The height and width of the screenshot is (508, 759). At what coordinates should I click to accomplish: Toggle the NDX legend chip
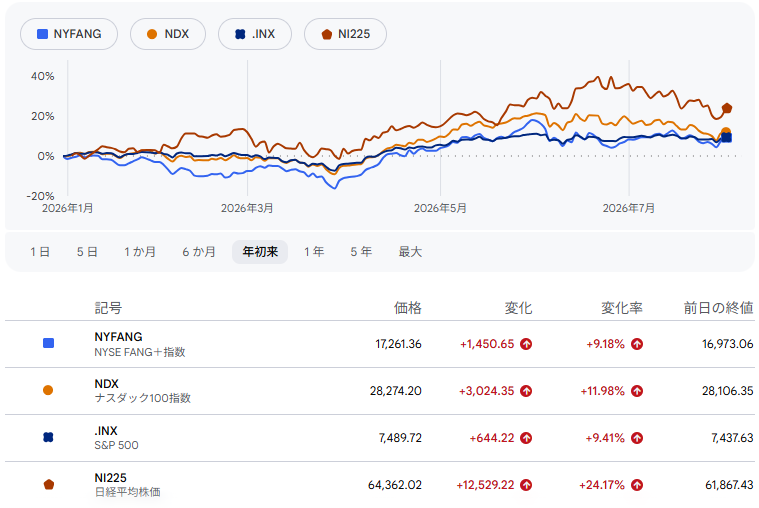(168, 34)
